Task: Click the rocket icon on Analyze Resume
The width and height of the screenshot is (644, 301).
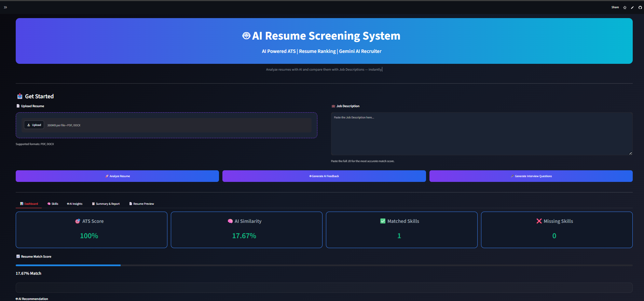Action: coord(107,176)
